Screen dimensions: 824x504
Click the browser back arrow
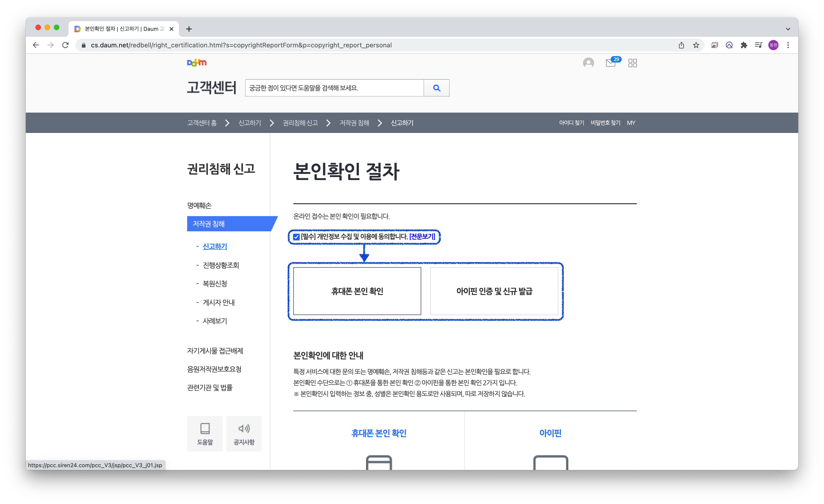[x=36, y=45]
